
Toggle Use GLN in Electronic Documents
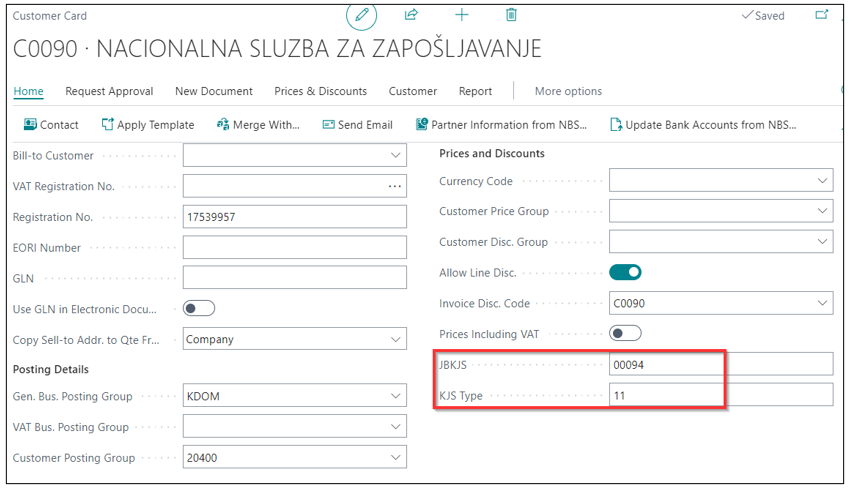pos(199,308)
